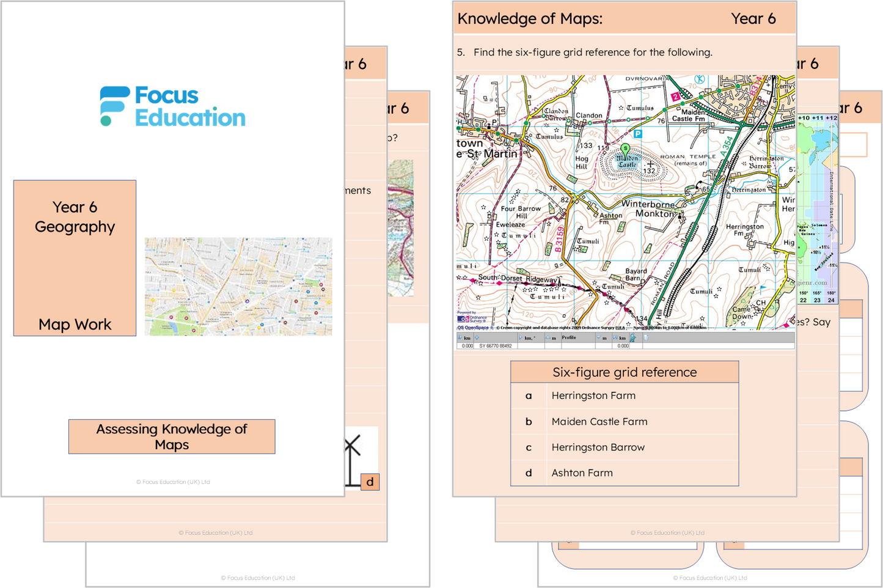
Task: Expand the triangle beside the altitude m field
Action: (x=549, y=338)
